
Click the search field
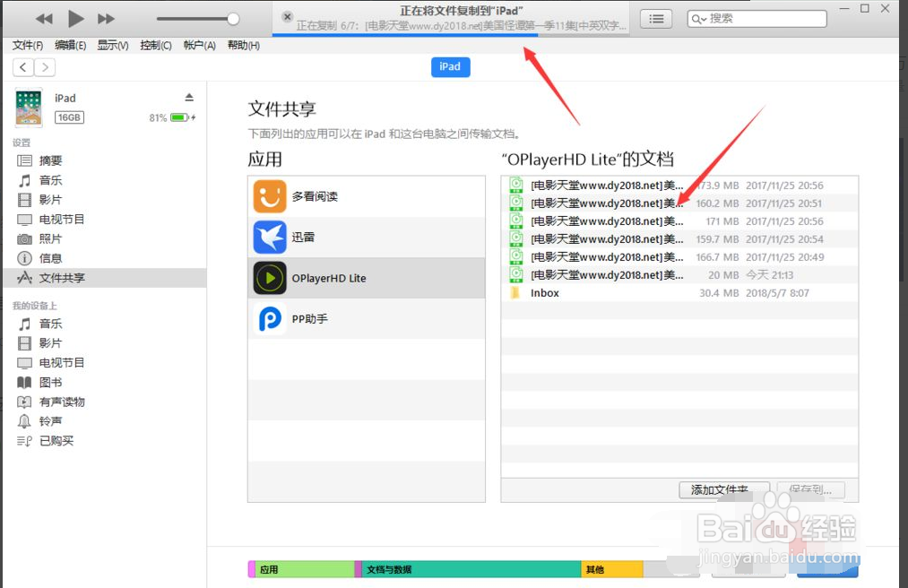point(757,19)
